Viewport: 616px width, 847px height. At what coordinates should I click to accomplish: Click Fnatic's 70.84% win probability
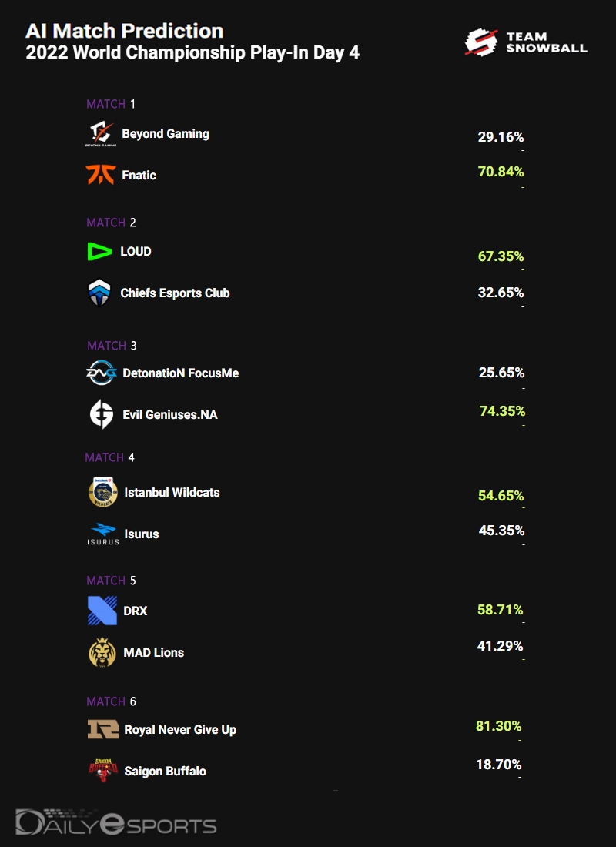(x=500, y=171)
